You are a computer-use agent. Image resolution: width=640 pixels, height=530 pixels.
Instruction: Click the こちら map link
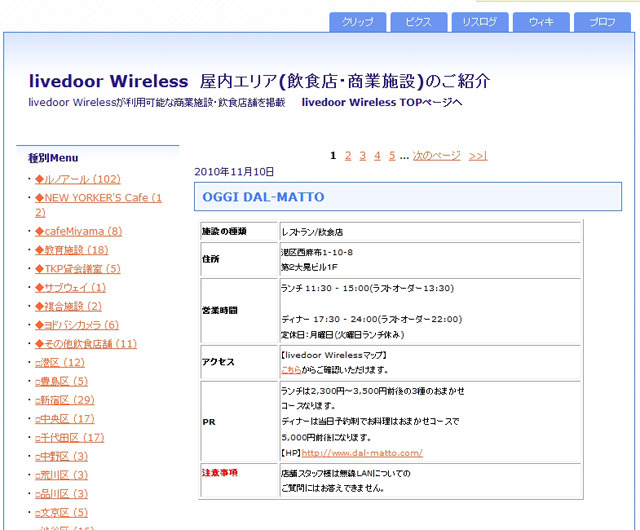[291, 370]
